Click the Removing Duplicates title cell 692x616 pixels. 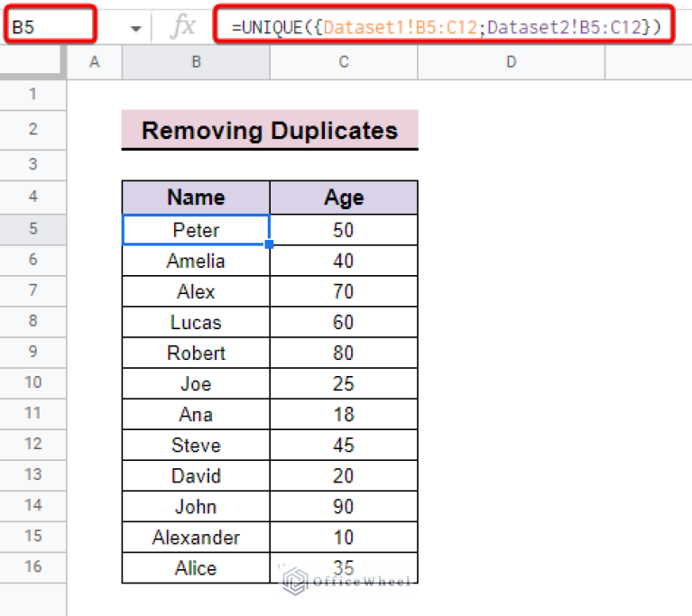click(270, 130)
